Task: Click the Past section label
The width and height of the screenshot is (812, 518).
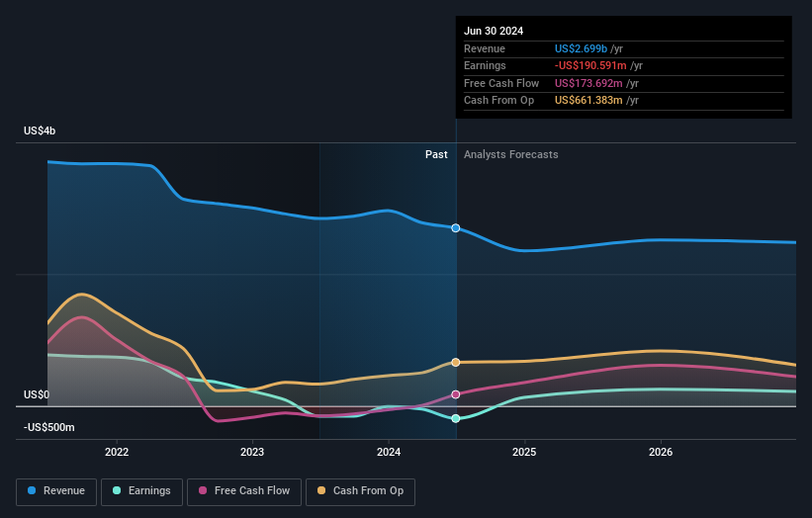Action: pos(436,154)
